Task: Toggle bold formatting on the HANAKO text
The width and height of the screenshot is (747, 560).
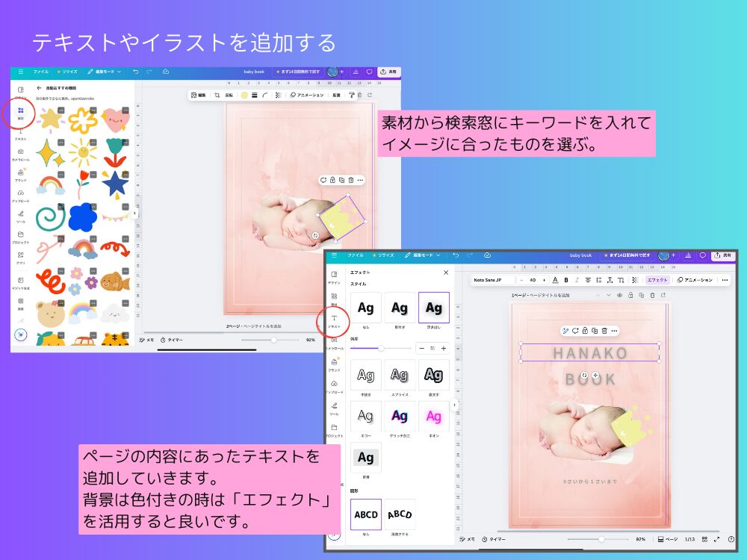Action: (x=565, y=280)
